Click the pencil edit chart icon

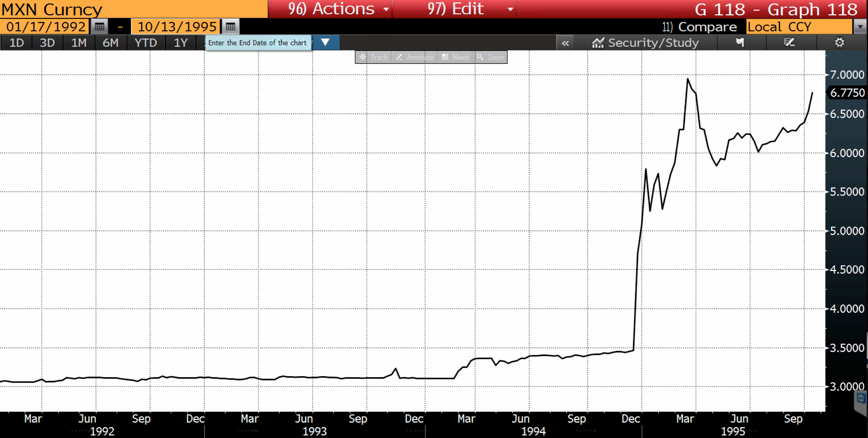tap(789, 42)
